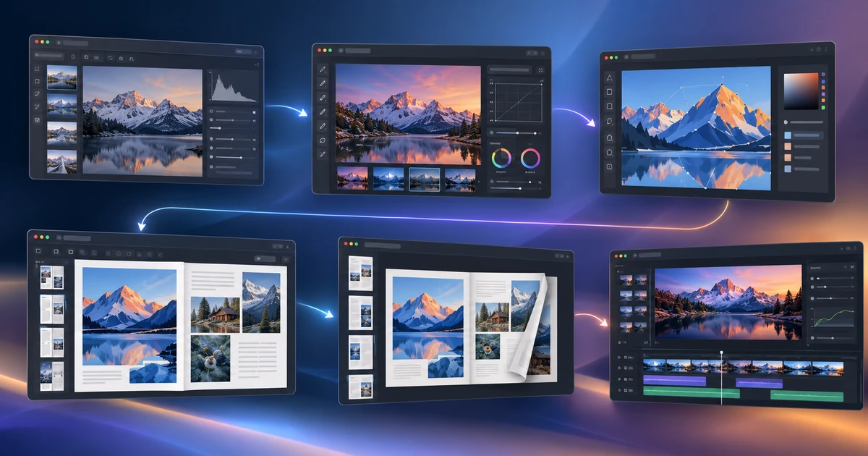Screen dimensions: 868x456
Task: Click the checkmark box tool in histogram window
Action: 37,120
